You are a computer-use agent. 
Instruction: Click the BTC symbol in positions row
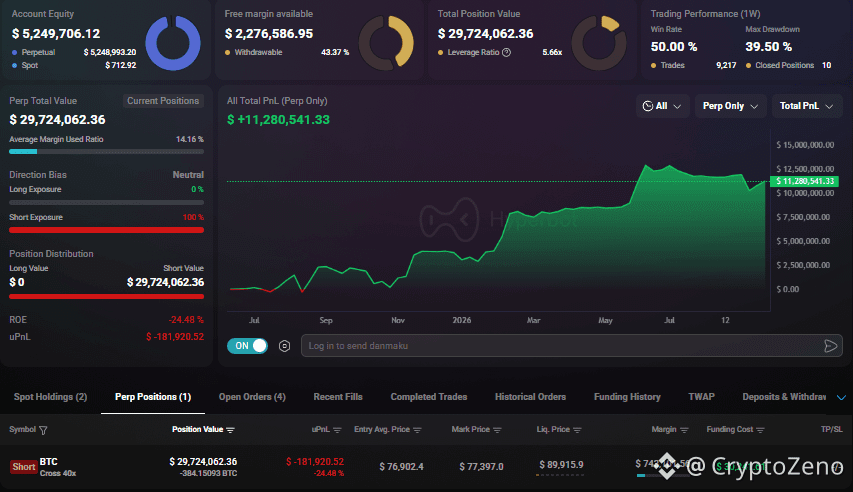tap(48, 462)
